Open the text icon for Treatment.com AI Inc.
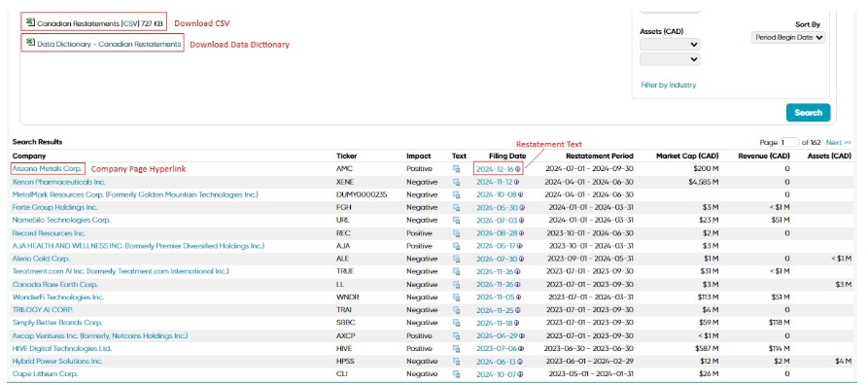Viewport: 868px width, 385px height. 456,271
